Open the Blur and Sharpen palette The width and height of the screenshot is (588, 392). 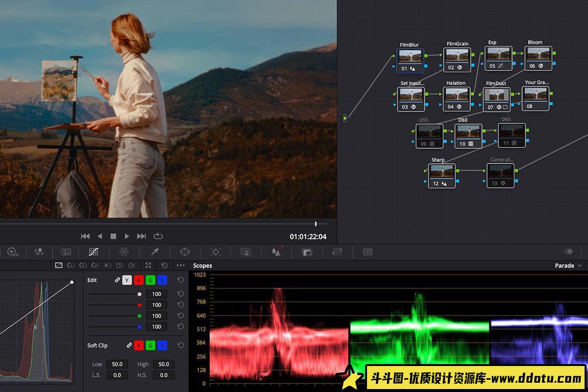[x=276, y=252]
